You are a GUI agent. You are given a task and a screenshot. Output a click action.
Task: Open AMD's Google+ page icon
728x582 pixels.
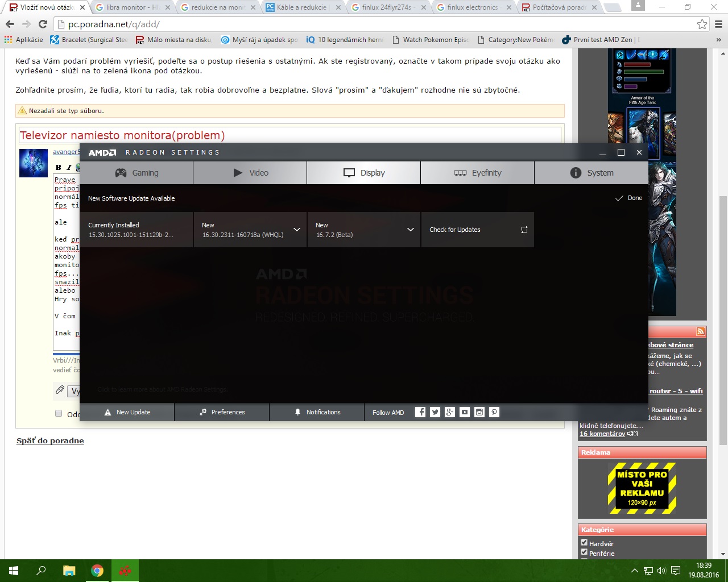click(450, 412)
